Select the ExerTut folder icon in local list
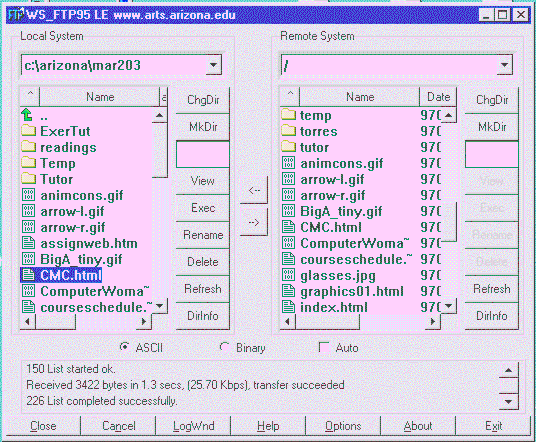 click(x=28, y=131)
